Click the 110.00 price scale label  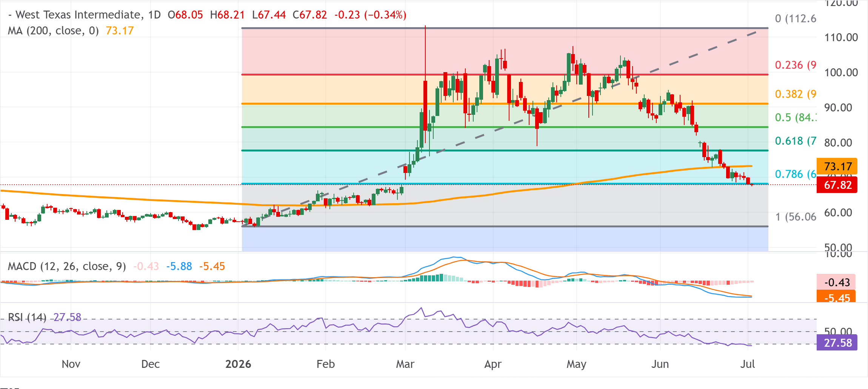[841, 37]
